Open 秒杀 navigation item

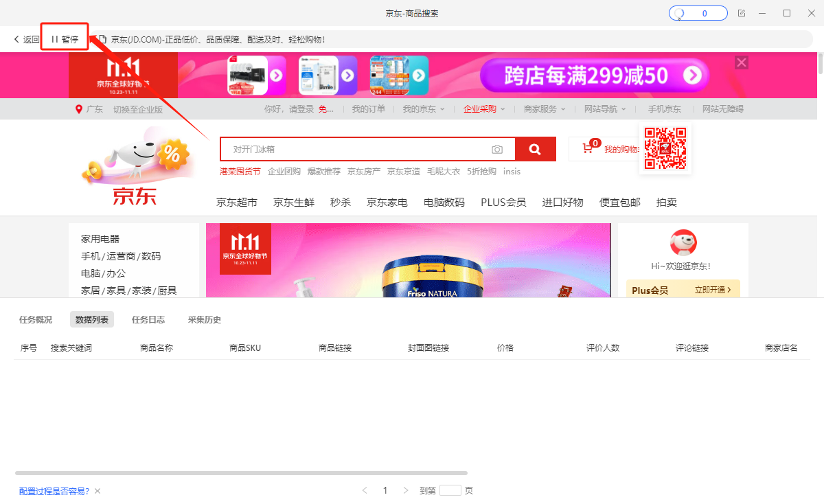pos(341,202)
